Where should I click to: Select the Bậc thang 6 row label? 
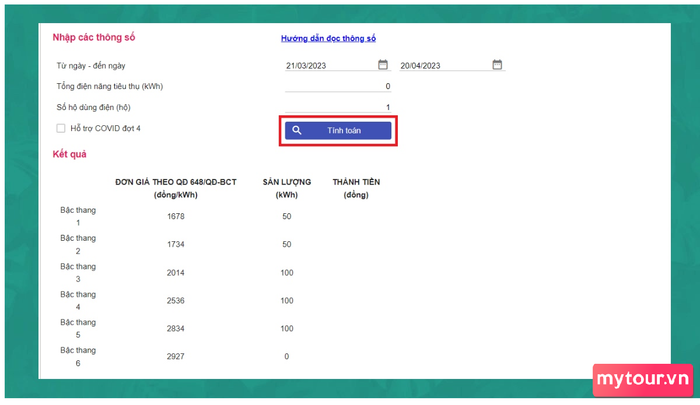click(78, 356)
